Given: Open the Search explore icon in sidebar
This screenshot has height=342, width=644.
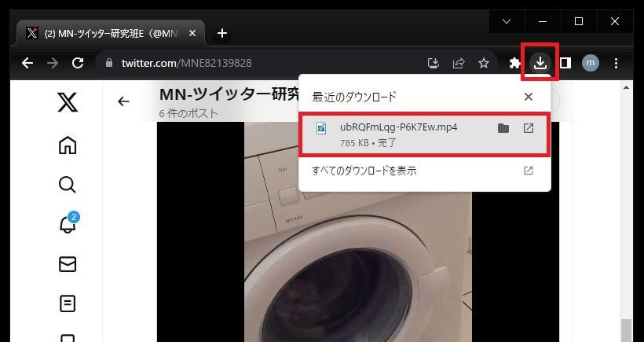Looking at the screenshot, I should 68,185.
